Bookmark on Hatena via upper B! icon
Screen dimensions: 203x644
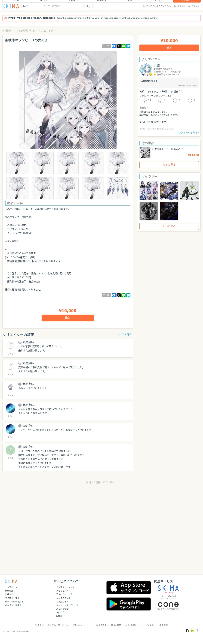128,46
